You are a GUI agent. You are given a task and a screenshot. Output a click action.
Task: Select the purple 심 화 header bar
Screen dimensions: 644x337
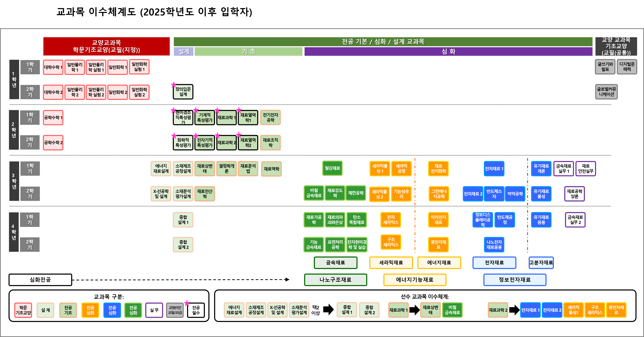point(448,52)
